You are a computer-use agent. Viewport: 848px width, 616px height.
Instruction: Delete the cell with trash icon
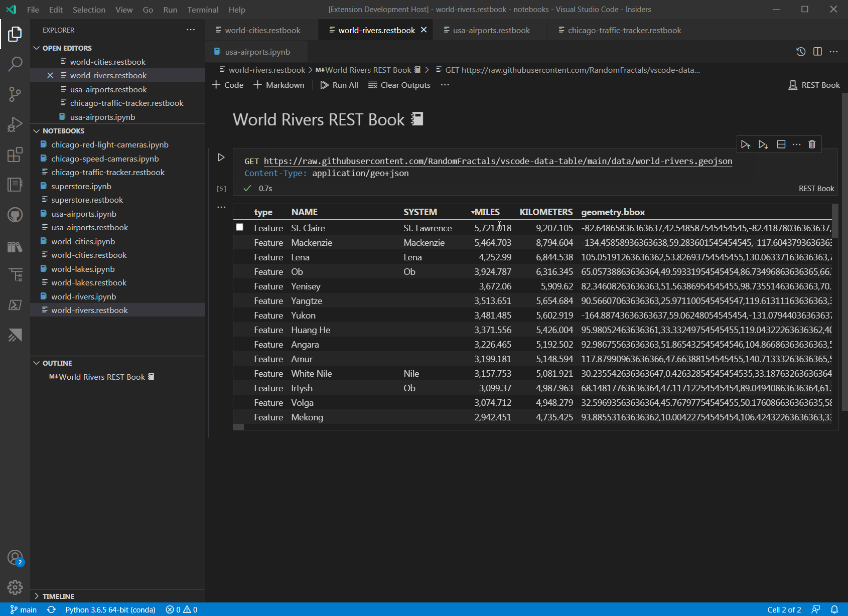812,144
